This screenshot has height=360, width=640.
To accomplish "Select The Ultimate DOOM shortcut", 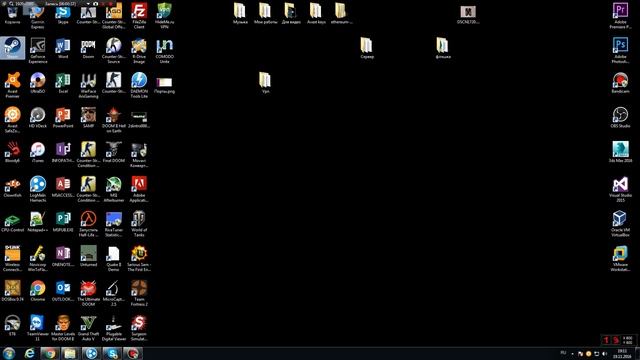I will 88,293.
